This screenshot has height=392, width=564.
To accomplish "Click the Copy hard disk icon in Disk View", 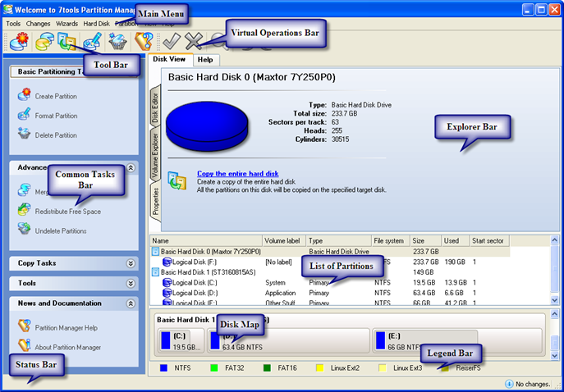I will tap(177, 179).
